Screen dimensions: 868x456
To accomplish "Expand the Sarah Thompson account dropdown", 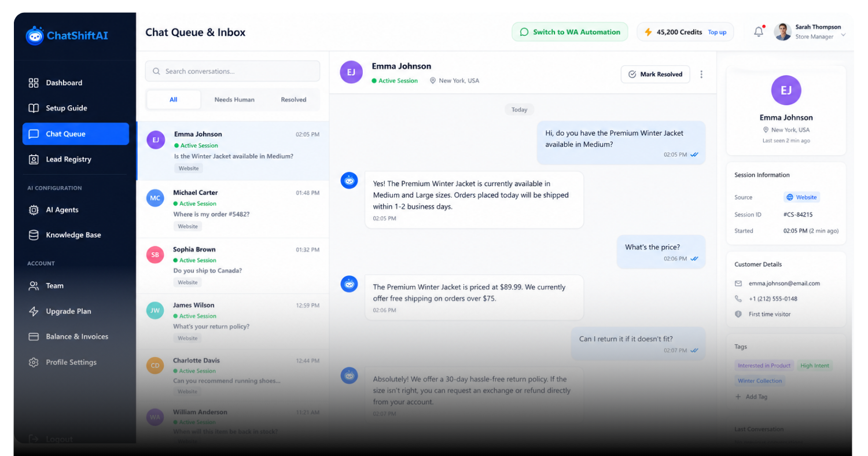I will 843,35.
